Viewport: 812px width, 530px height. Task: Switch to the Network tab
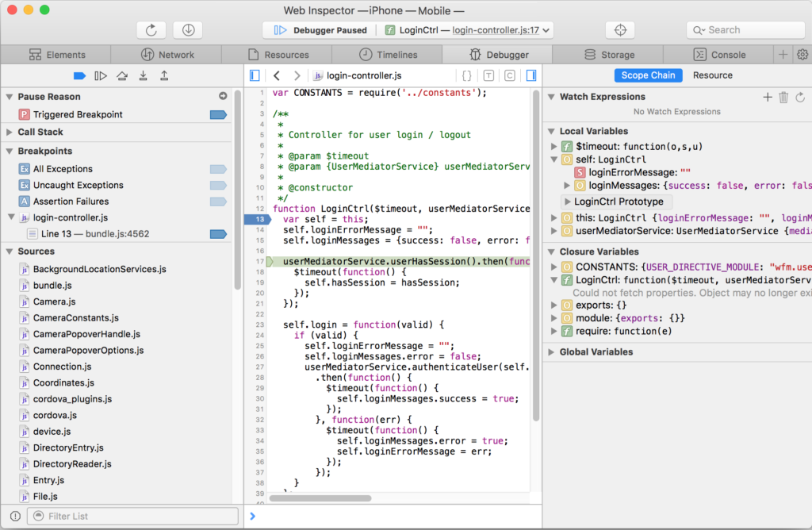(167, 55)
